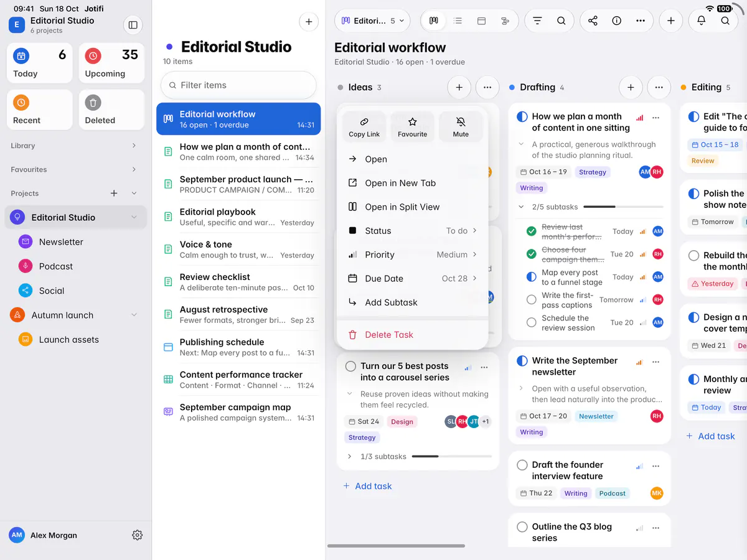Open toolbar more options ellipsis
The image size is (747, 560).
pos(641,21)
